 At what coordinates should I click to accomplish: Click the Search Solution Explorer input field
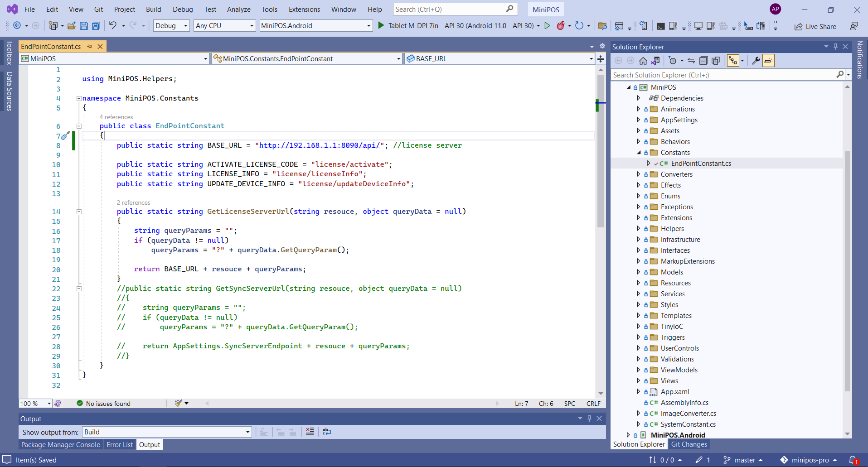(724, 75)
